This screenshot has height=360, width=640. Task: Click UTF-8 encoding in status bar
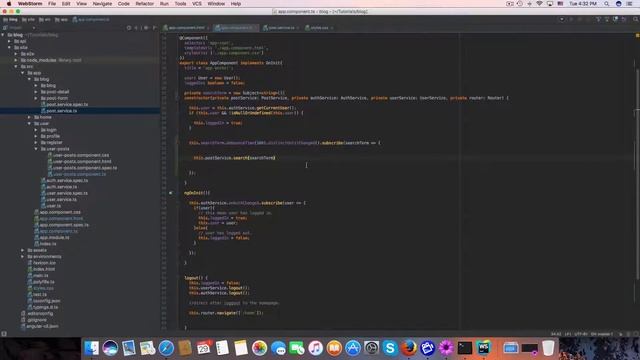pos(580,334)
